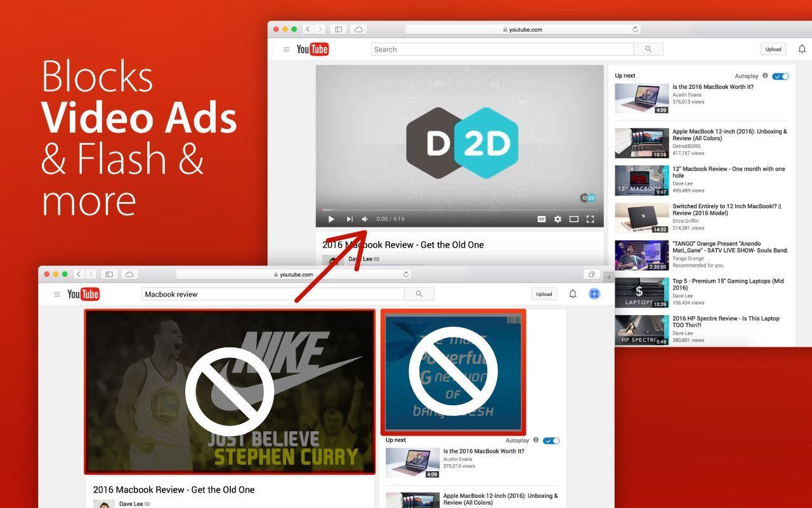Viewport: 812px width, 508px height.
Task: Click iCloud tabs button in lower Safari window
Action: coord(129,274)
